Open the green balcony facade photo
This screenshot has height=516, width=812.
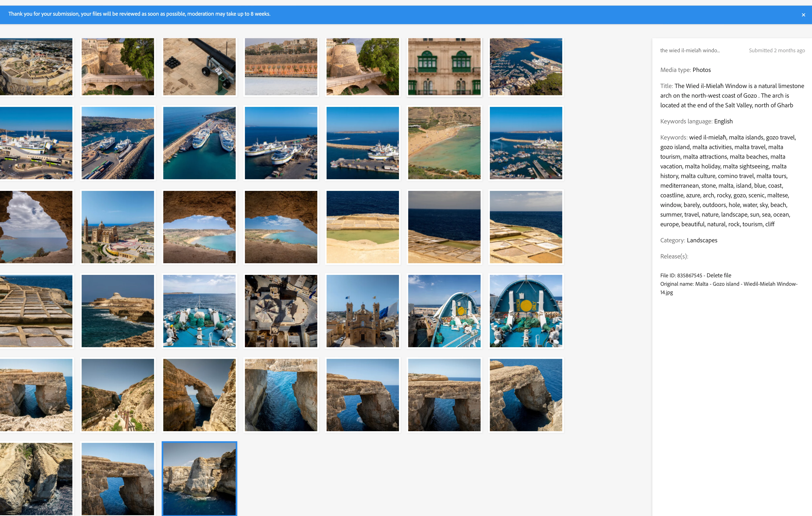coord(444,66)
